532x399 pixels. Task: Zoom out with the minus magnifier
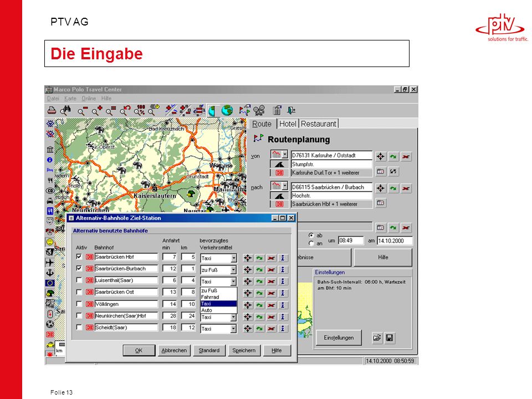[x=83, y=111]
